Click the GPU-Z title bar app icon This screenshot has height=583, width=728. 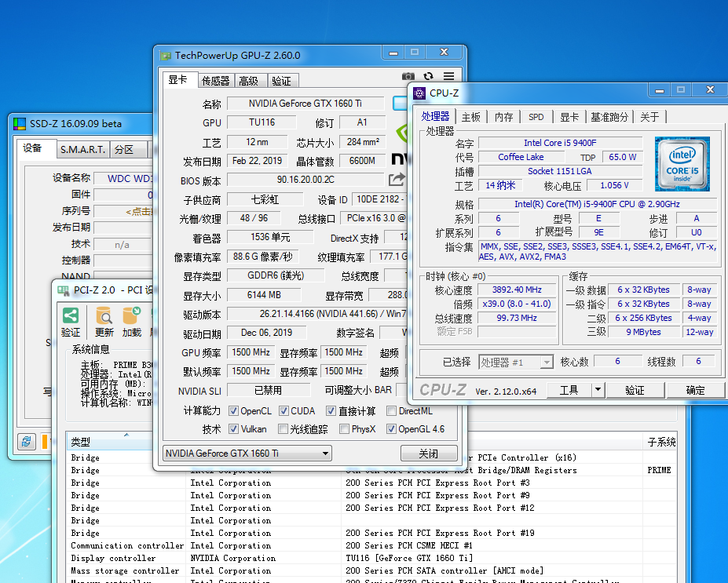coord(165,56)
